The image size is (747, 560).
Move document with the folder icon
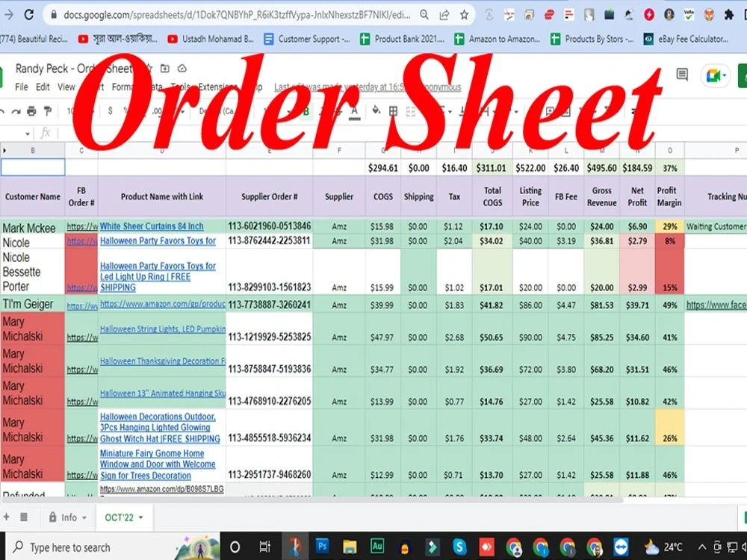(x=165, y=69)
